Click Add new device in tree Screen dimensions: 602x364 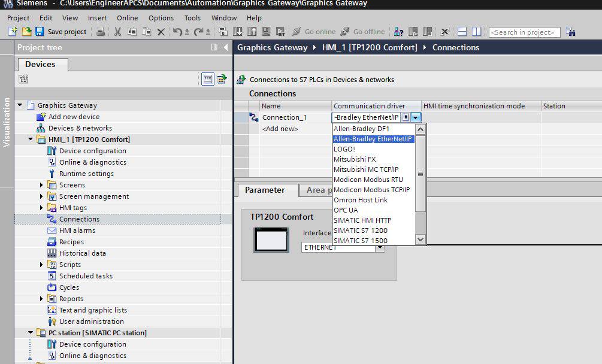tap(74, 117)
